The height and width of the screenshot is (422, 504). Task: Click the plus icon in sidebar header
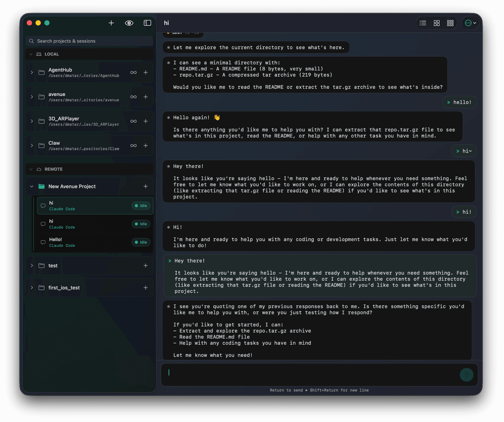coord(111,23)
